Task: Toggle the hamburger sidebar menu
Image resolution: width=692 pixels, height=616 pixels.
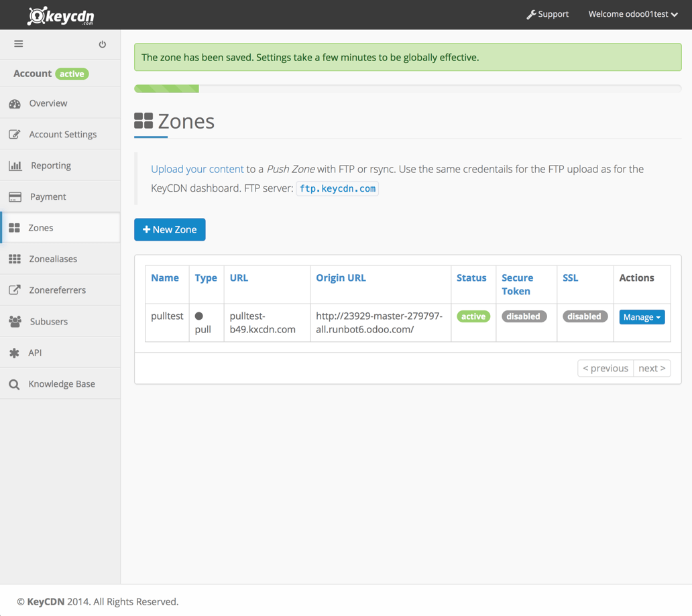Action: click(19, 44)
